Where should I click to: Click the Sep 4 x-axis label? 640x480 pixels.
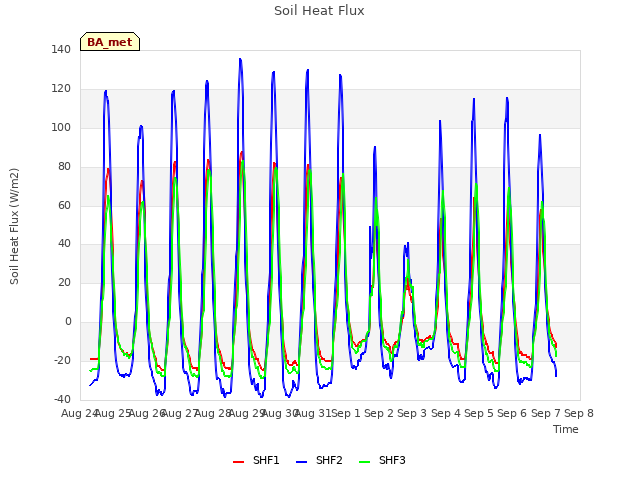click(x=446, y=413)
